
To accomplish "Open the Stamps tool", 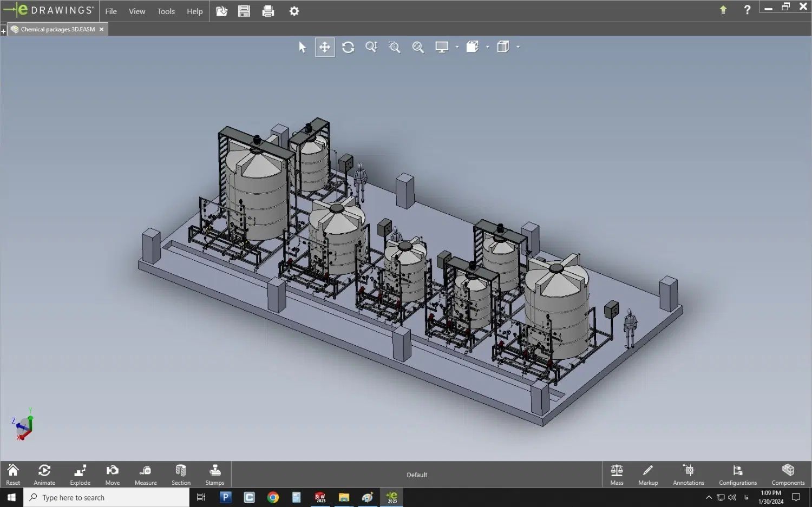I will (215, 475).
